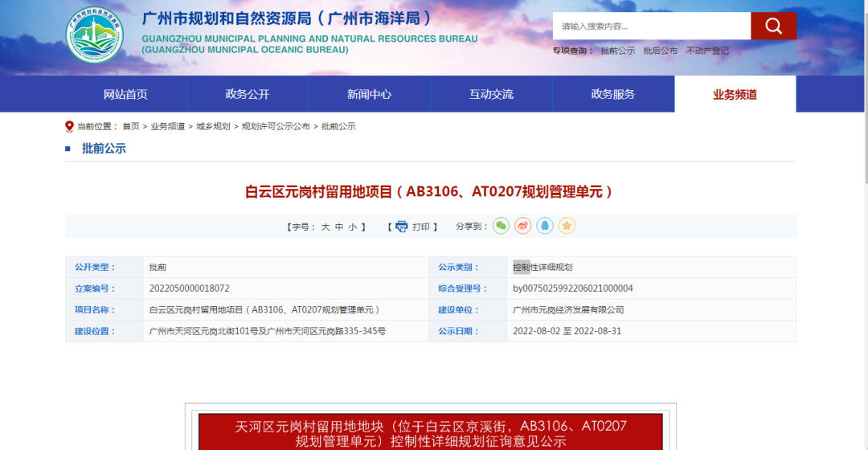Open 互动交流 navigation tab
Screen dimensions: 868x450
click(492, 94)
